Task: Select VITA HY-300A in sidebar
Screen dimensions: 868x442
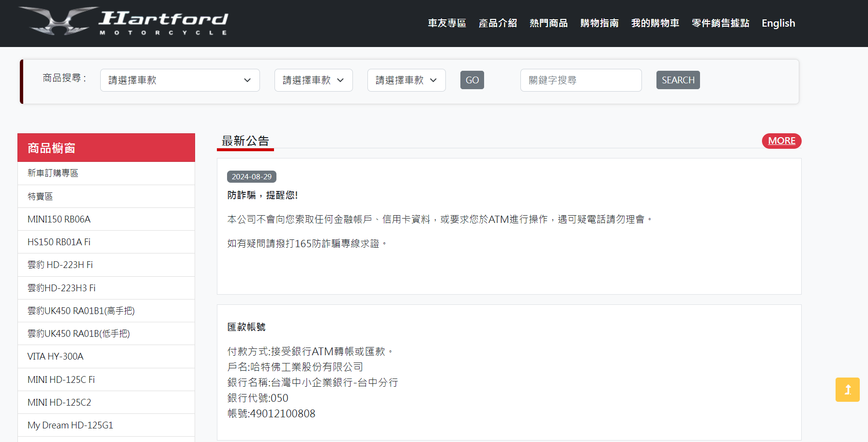Action: tap(106, 357)
